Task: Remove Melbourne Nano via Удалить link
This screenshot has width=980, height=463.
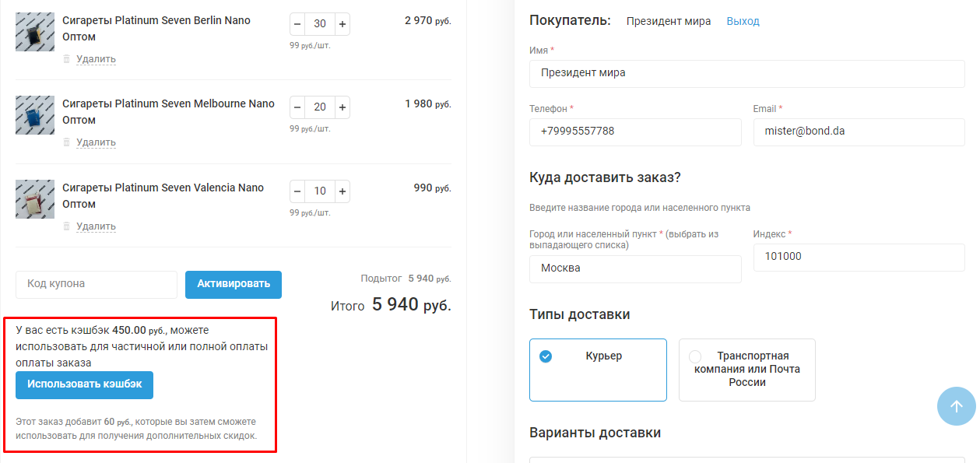Action: [x=96, y=142]
